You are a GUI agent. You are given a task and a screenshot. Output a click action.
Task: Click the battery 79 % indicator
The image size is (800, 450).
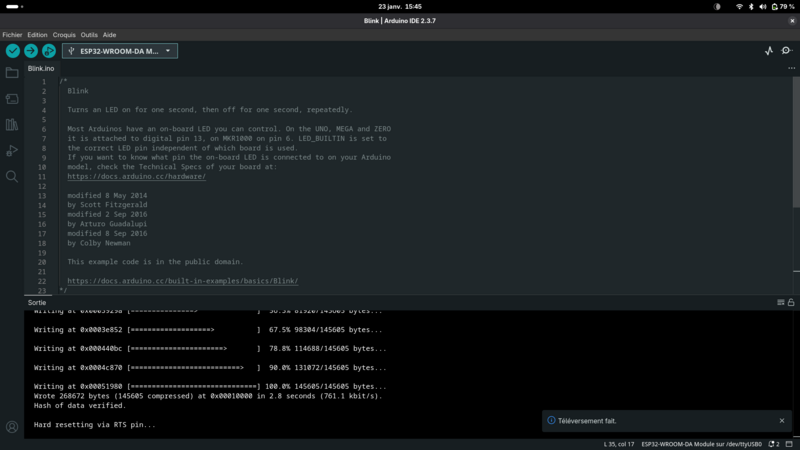tap(783, 7)
